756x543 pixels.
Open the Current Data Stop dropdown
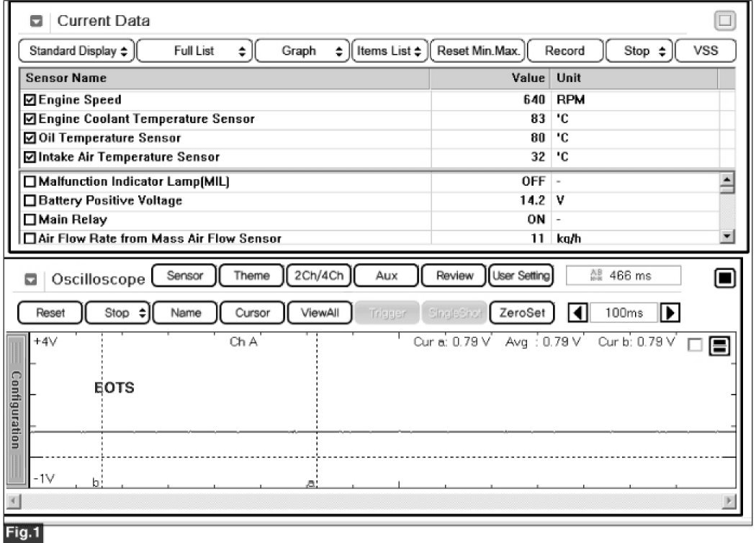point(640,50)
